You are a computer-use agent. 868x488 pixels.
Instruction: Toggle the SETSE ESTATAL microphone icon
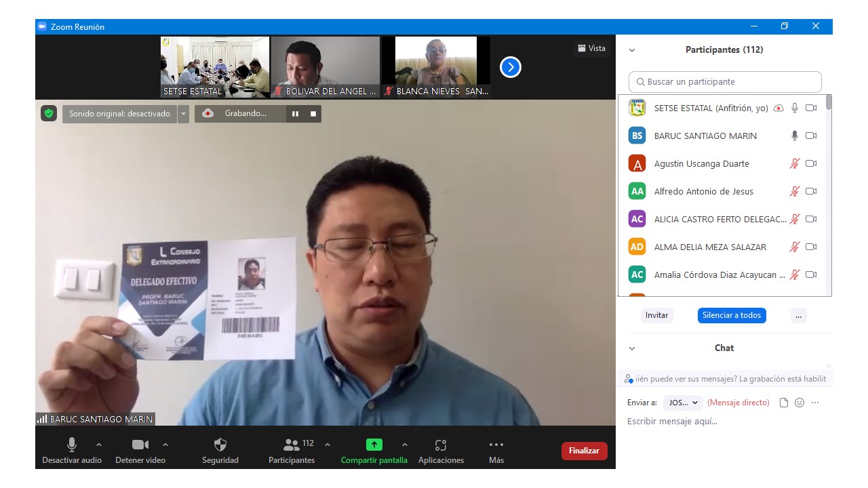[x=795, y=108]
